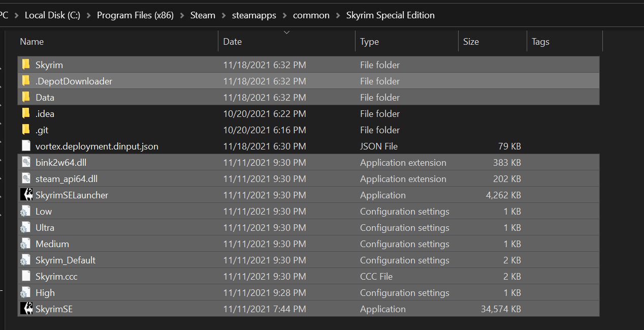This screenshot has width=644, height=330.
Task: Click the CCC File type cell
Action: (x=376, y=277)
